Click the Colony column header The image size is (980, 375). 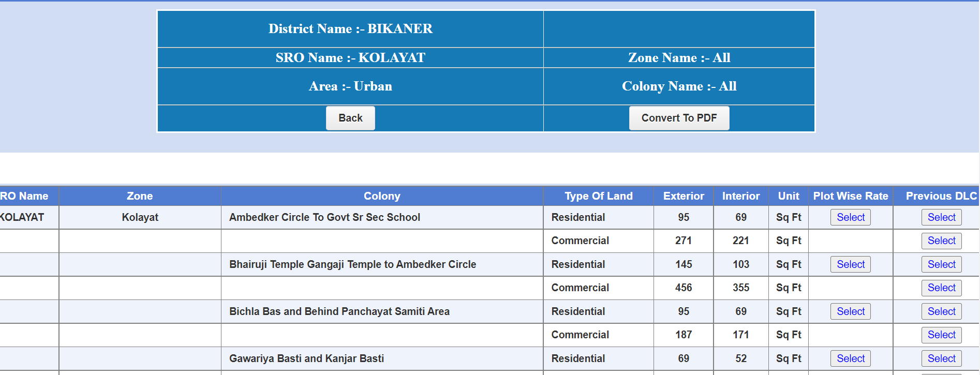tap(382, 196)
